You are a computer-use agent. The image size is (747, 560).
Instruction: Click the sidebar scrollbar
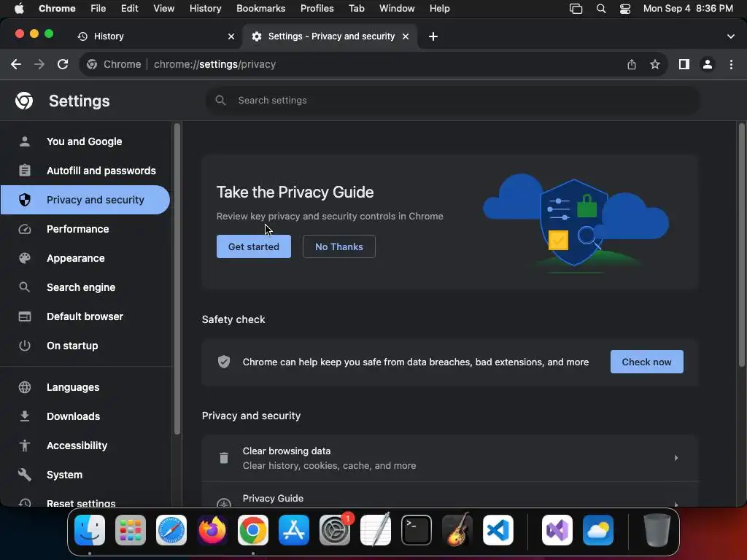(177, 279)
